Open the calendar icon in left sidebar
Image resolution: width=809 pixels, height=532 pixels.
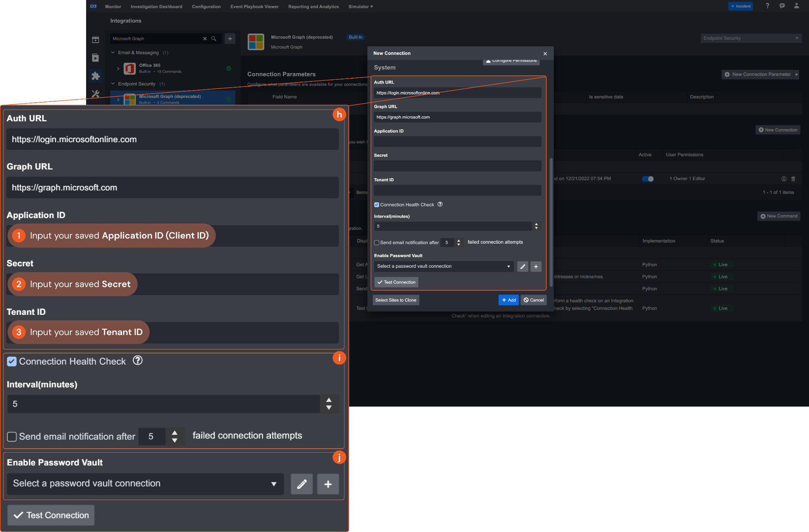coord(95,39)
